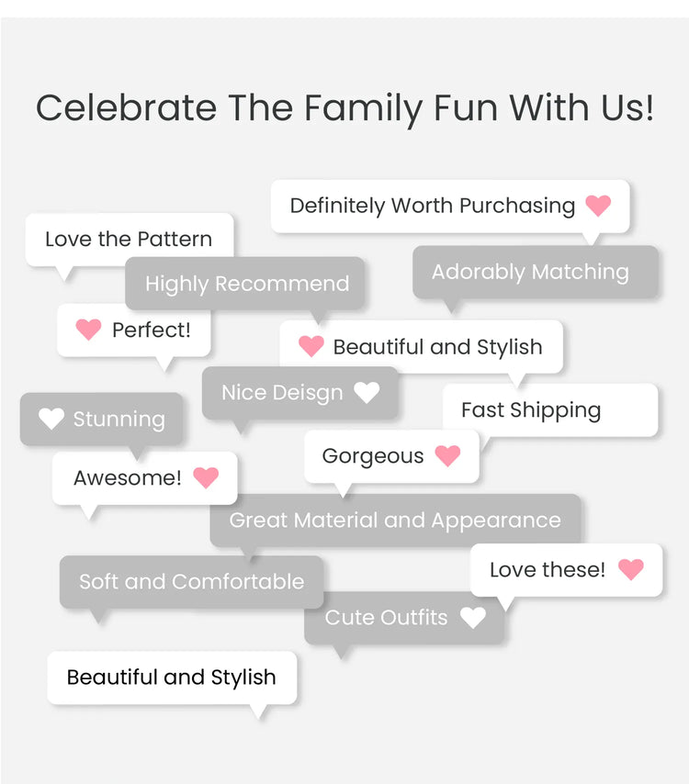Viewport: 689px width, 784px height.
Task: Click the Gorgeous text label
Action: [373, 456]
